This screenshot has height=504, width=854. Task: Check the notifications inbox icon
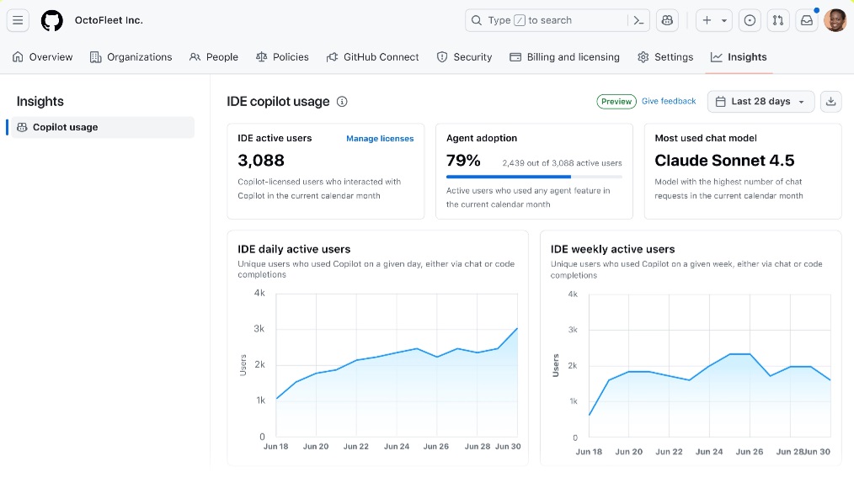[805, 20]
